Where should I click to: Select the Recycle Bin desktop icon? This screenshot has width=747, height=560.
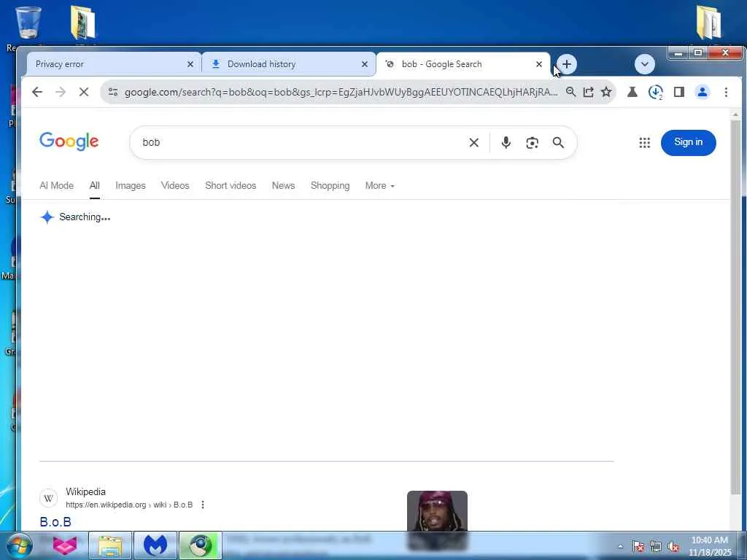[x=28, y=23]
